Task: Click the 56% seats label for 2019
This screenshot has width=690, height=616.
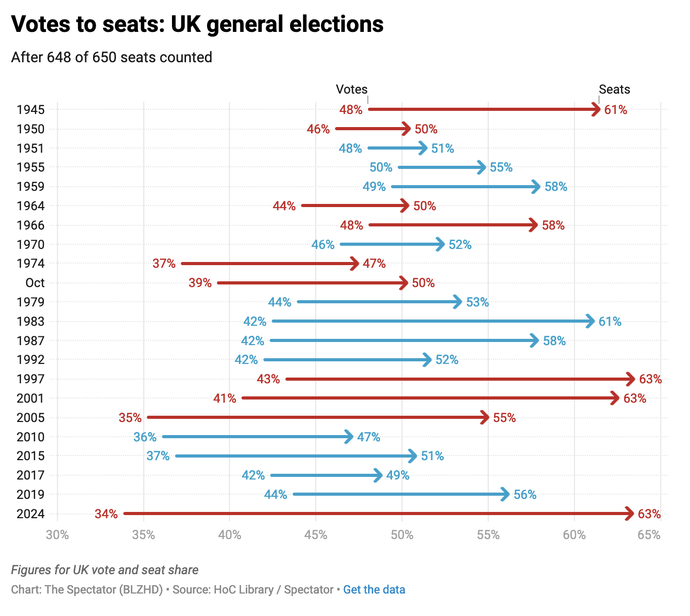Action: pos(525,495)
